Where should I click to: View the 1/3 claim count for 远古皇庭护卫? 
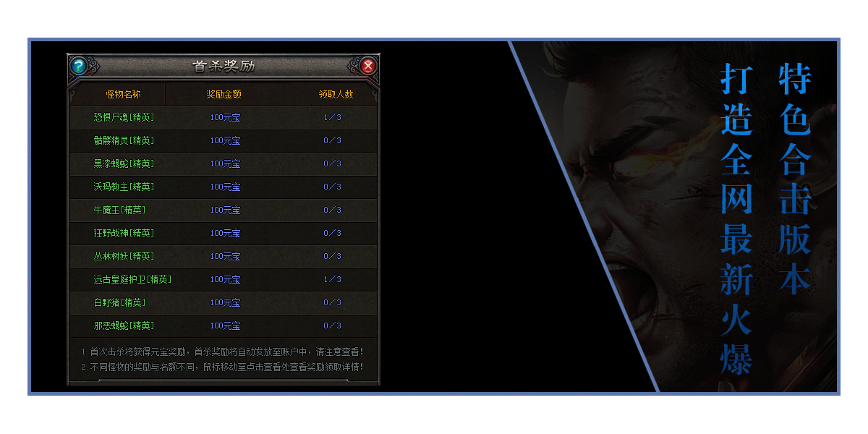333,279
